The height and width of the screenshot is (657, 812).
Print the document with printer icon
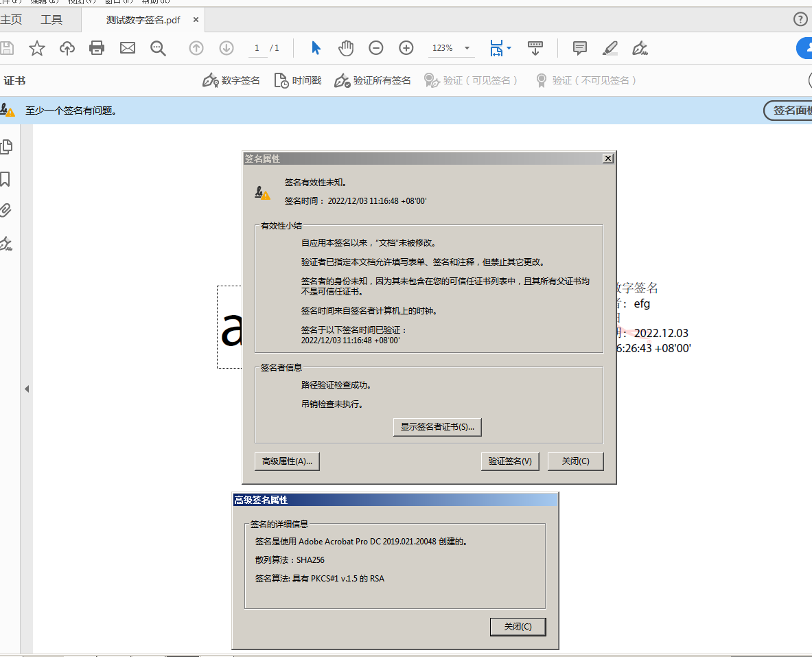point(97,48)
